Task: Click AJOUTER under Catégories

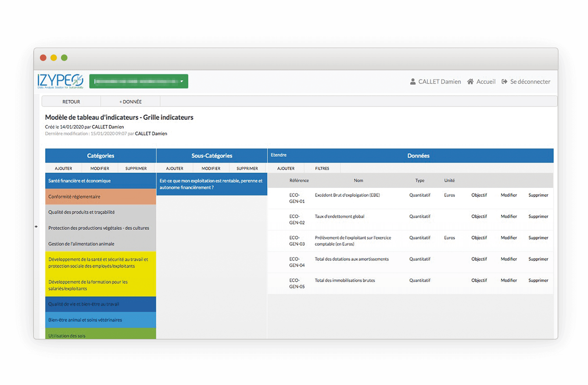Action: click(63, 168)
